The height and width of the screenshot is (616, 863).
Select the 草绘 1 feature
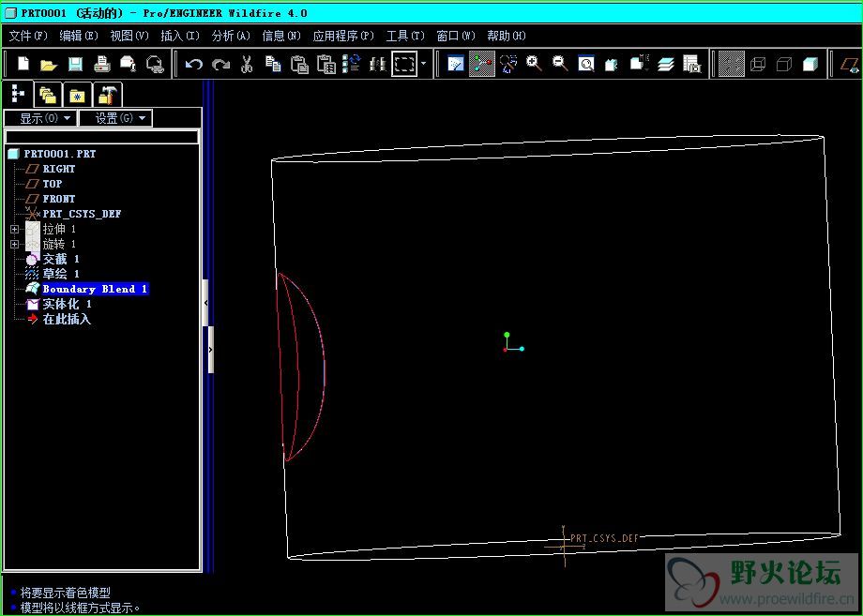coord(53,274)
